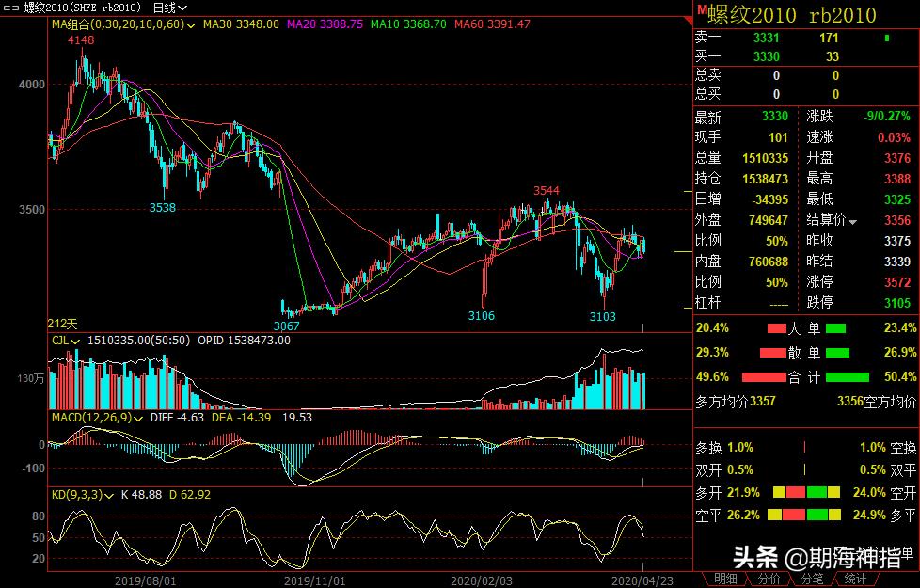
Task: Click the 跌停 limit price 3105
Action: pyautogui.click(x=897, y=303)
